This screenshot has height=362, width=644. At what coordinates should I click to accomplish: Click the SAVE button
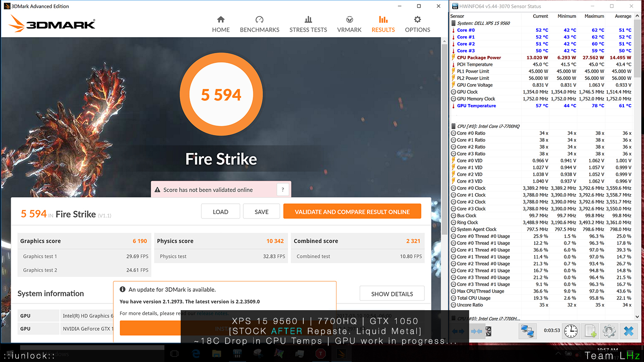tap(262, 211)
